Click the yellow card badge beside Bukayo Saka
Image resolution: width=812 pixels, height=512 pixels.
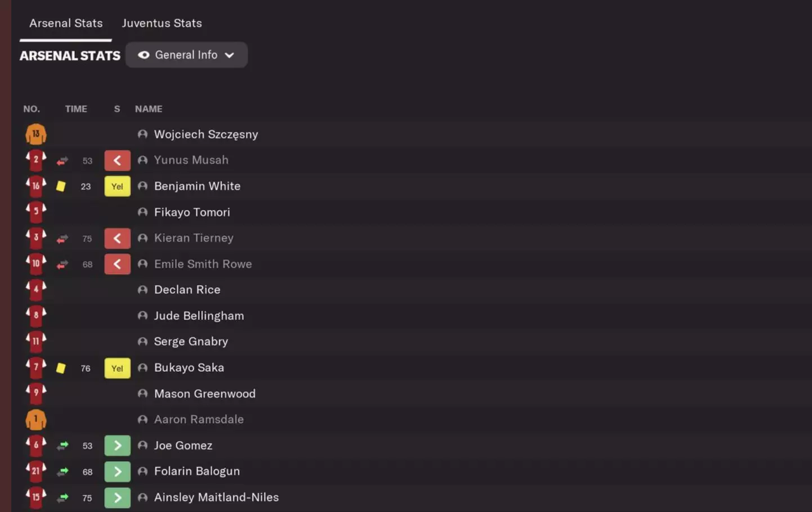(x=117, y=369)
